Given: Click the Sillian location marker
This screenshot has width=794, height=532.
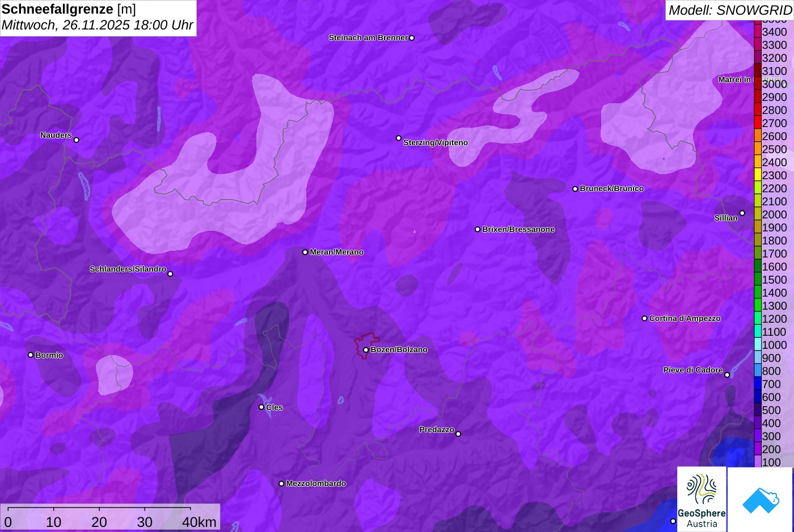Looking at the screenshot, I should [742, 213].
